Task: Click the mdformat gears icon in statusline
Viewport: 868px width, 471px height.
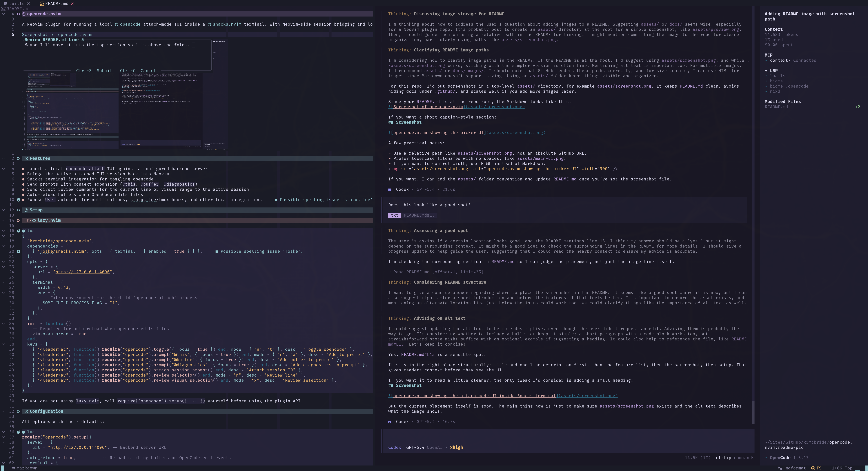Action: click(x=780, y=468)
